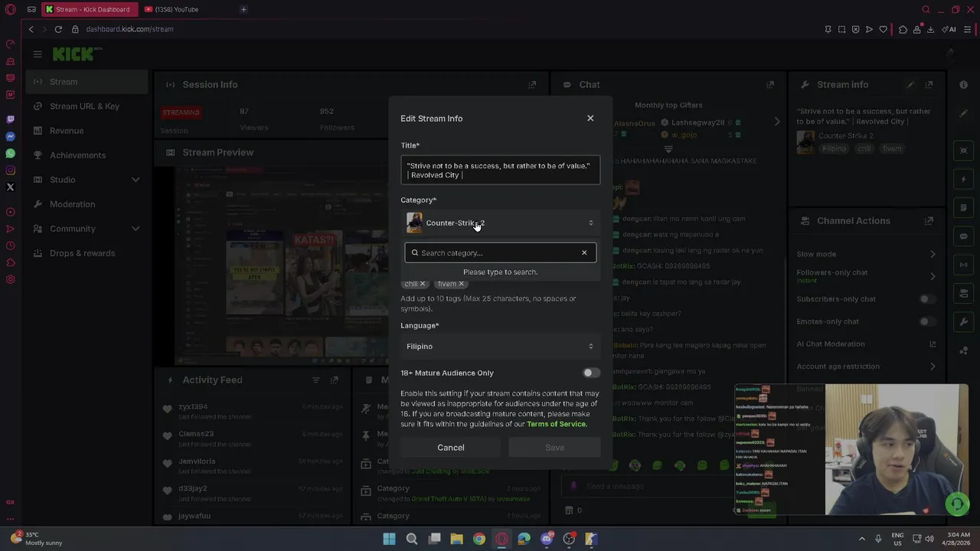Open the Terms of Service link

click(x=557, y=424)
